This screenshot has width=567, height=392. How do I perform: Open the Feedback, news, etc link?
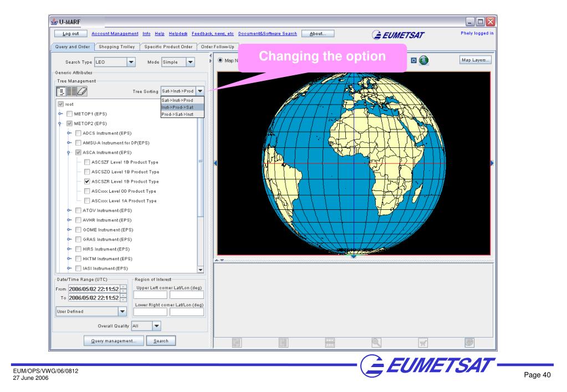[213, 34]
